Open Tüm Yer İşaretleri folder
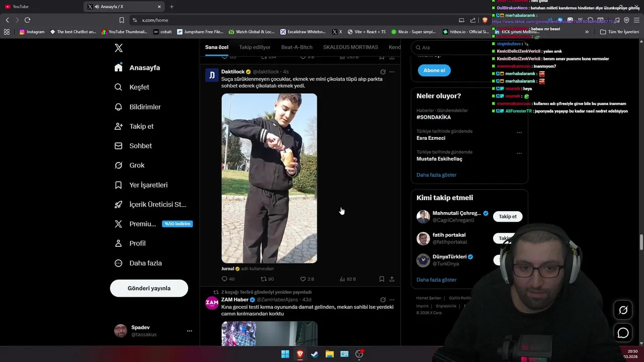Image resolution: width=644 pixels, height=362 pixels. coord(619,32)
